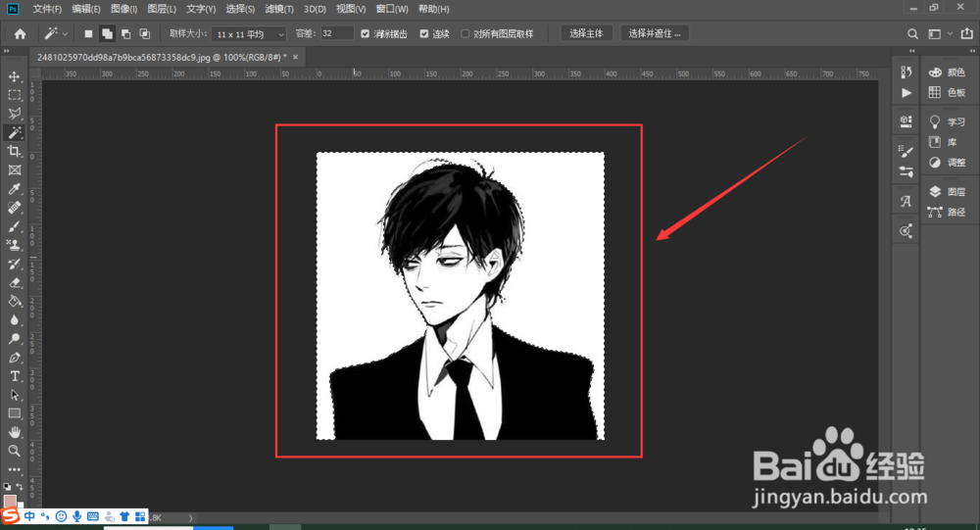Select the Dodge tool
Viewport: 980px width, 530px height.
click(15, 339)
